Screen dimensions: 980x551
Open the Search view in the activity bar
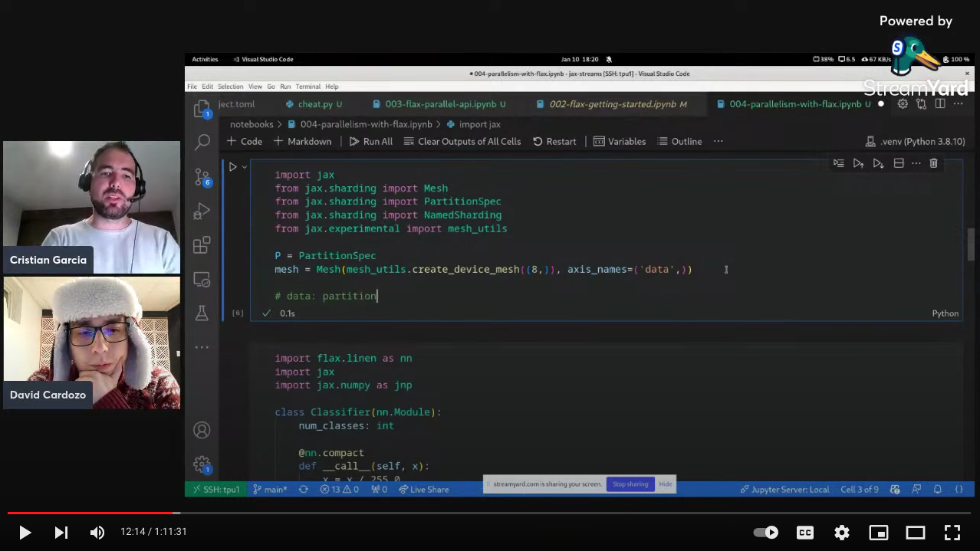point(202,142)
